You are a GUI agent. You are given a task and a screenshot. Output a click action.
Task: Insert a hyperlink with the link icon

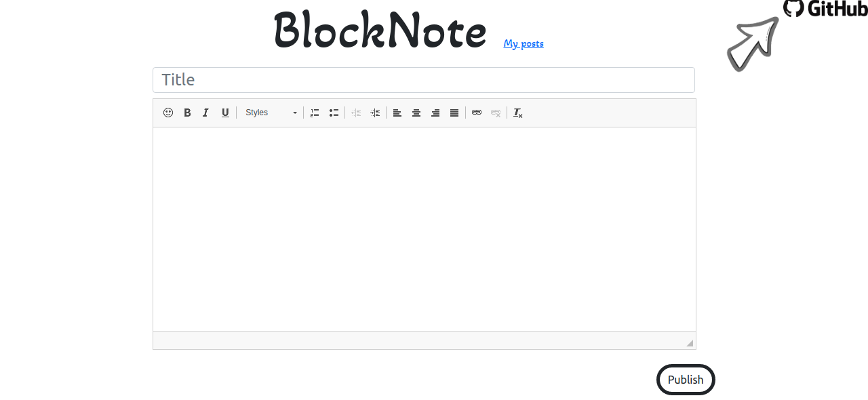(477, 113)
